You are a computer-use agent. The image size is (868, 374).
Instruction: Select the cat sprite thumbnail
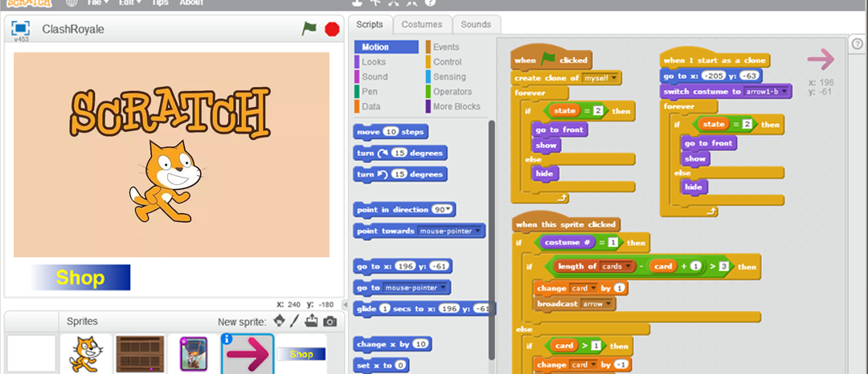(x=86, y=354)
